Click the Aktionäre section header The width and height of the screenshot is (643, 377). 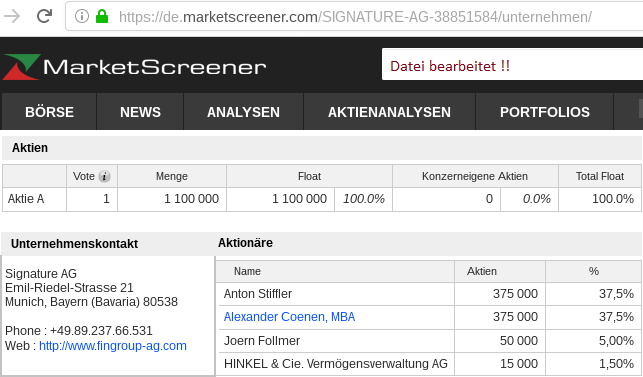coord(245,243)
